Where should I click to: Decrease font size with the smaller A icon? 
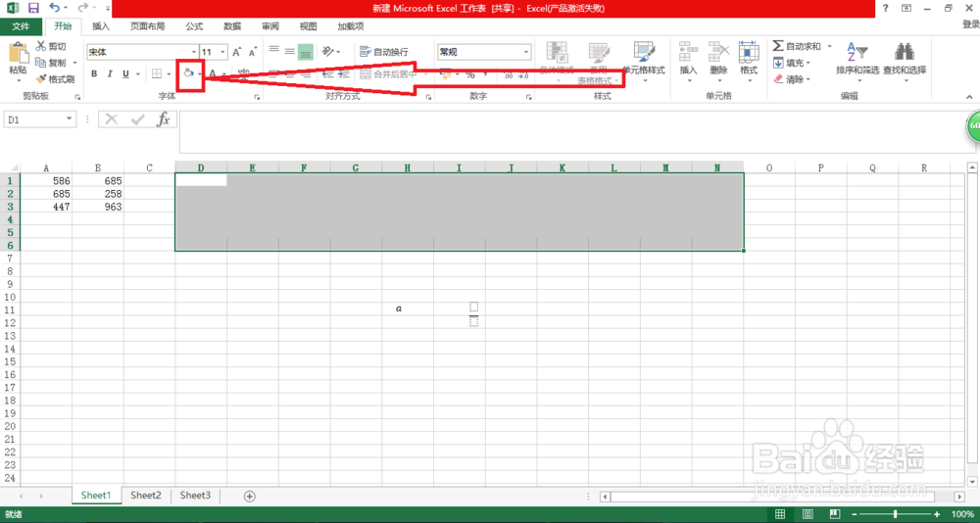[253, 53]
